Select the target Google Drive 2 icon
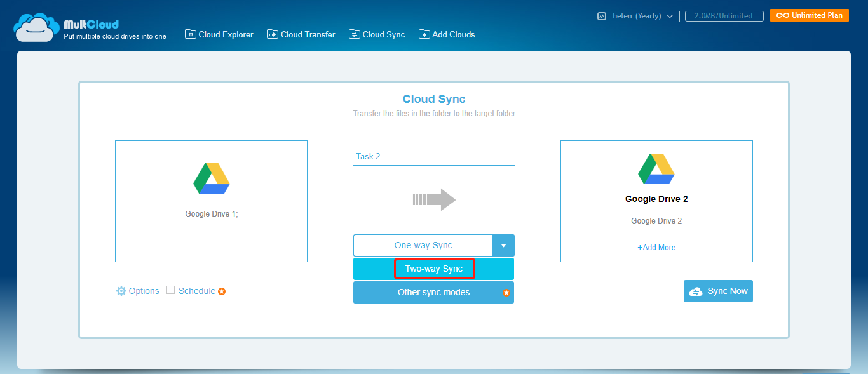 pos(656,169)
